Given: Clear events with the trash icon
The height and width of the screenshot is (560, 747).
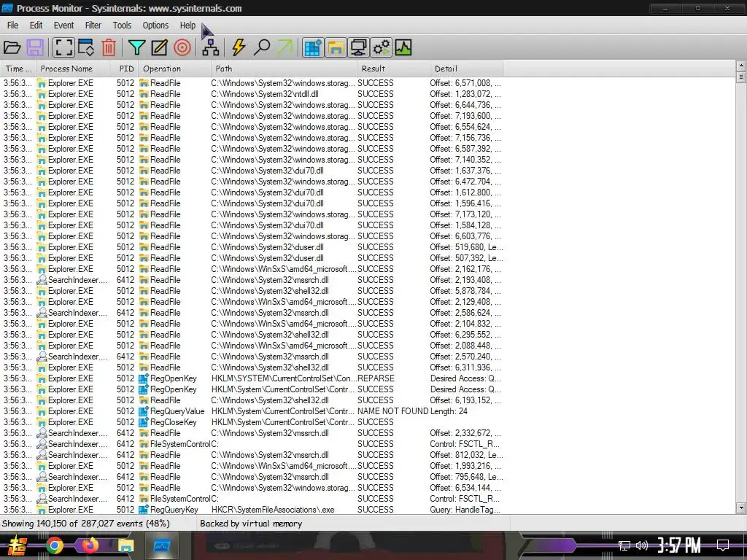Looking at the screenshot, I should coord(109,47).
